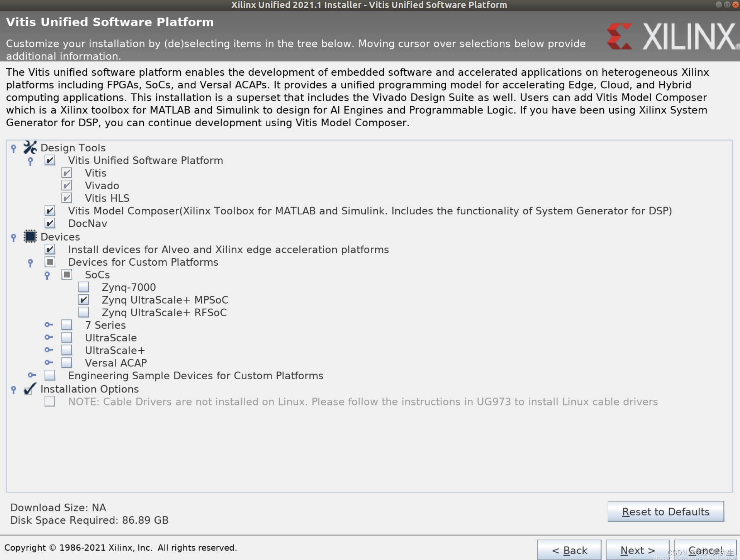Uncheck the Vitis HLS component
740x560 pixels.
coord(66,198)
